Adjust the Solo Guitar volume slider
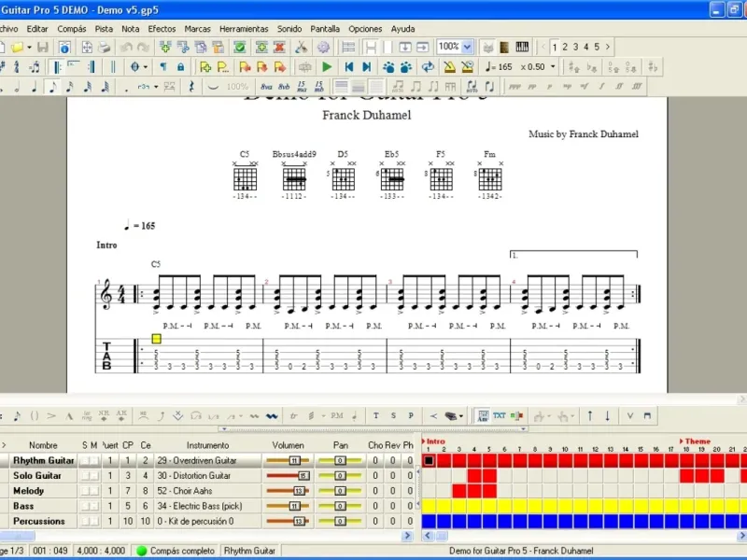Image resolution: width=747 pixels, height=560 pixels. tap(303, 476)
